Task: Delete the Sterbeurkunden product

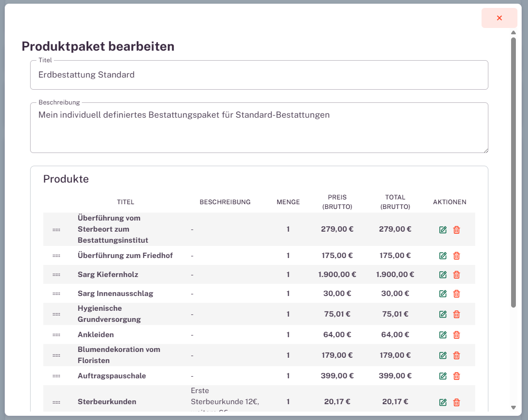Action: [x=456, y=402]
